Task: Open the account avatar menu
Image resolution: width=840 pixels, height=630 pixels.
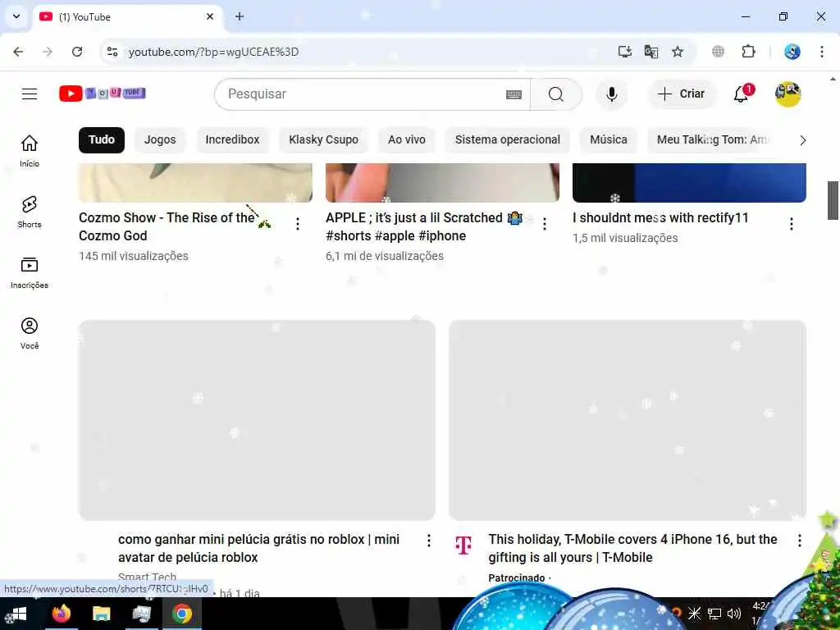Action: click(x=787, y=94)
